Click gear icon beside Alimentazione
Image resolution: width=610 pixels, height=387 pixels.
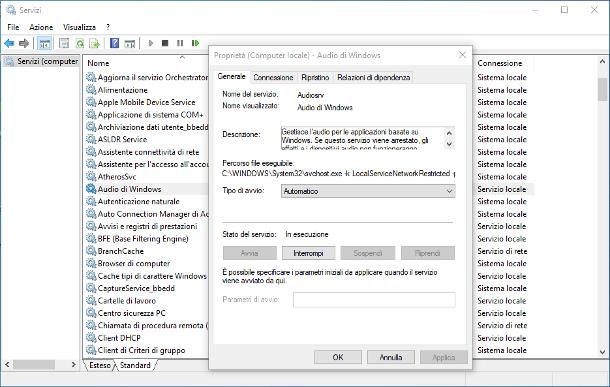91,90
